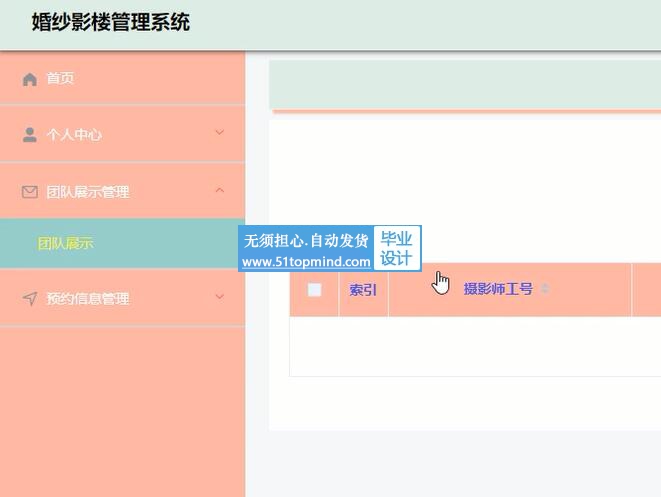Collapse 团队展示管理 with its up chevron
The image size is (661, 497).
(x=220, y=191)
